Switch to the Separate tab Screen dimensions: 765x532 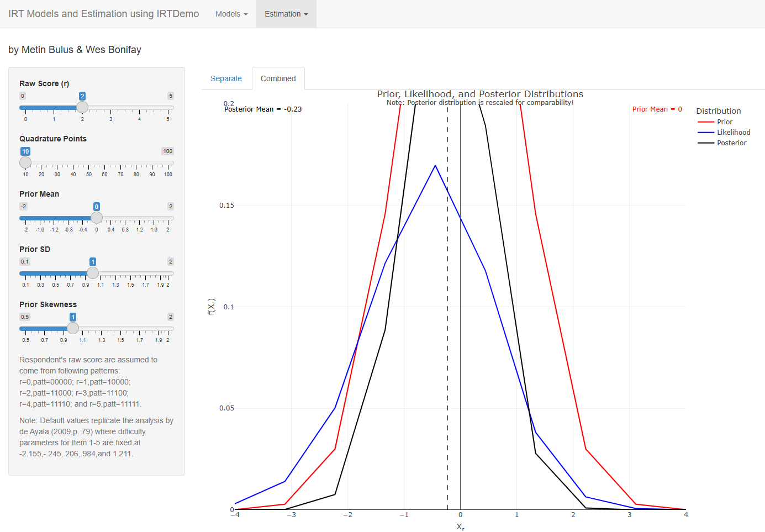click(226, 78)
